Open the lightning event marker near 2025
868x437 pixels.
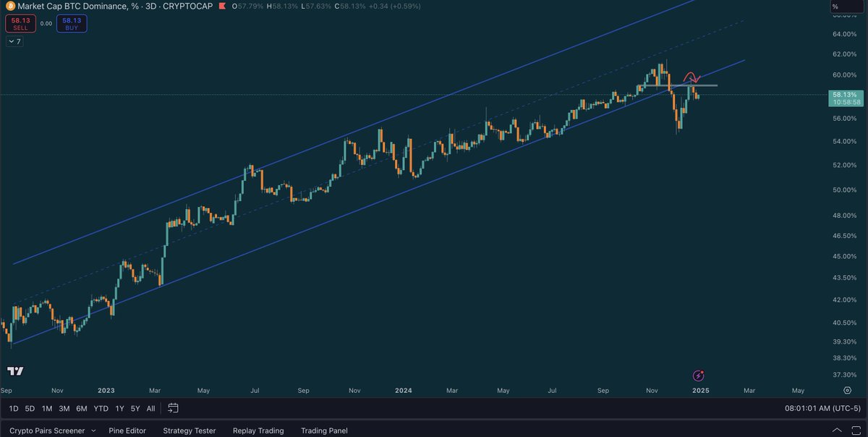point(698,375)
